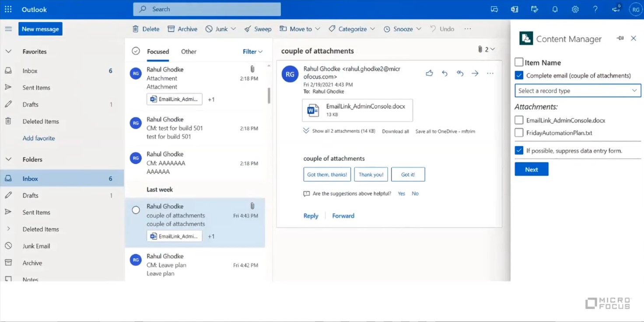Image resolution: width=644 pixels, height=322 pixels.
Task: Click the Forward arrow icon in email header
Action: click(x=475, y=73)
